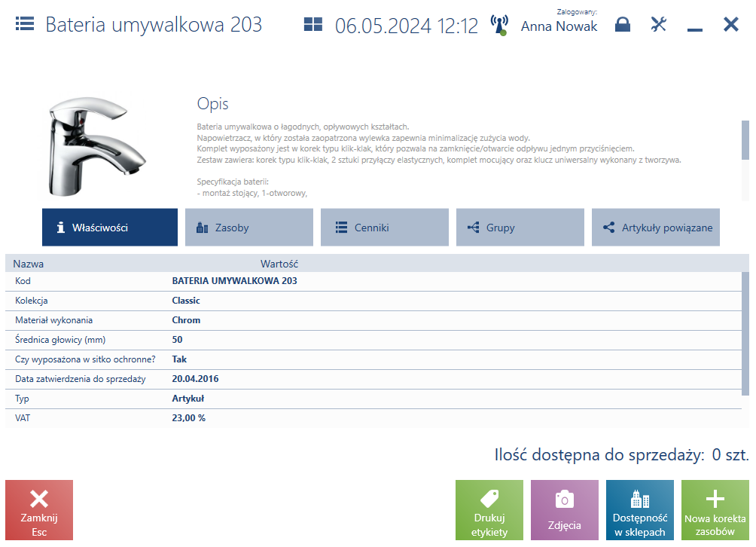The image size is (756, 547).
Task: Create Nowa korekta zasobów
Action: [715, 510]
